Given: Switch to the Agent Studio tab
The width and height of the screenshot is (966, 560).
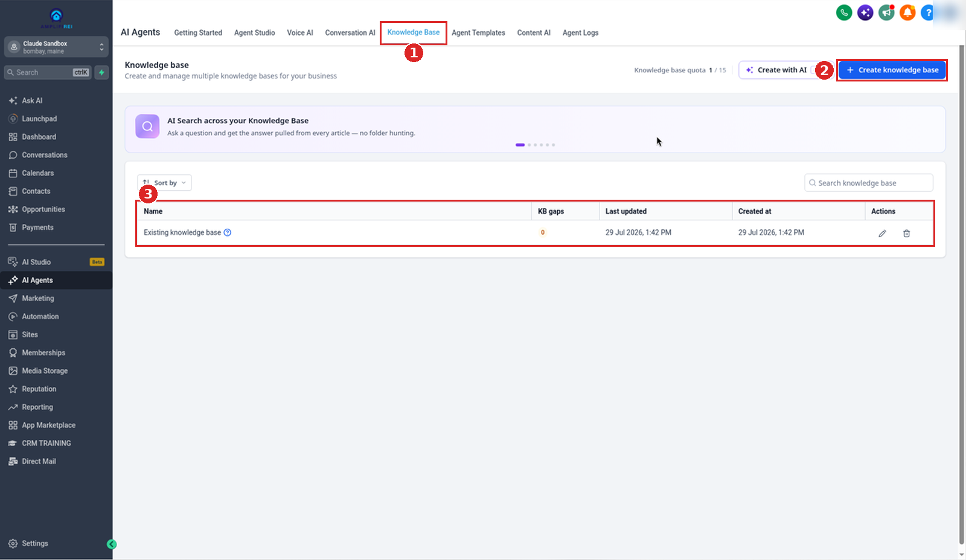Looking at the screenshot, I should [254, 33].
